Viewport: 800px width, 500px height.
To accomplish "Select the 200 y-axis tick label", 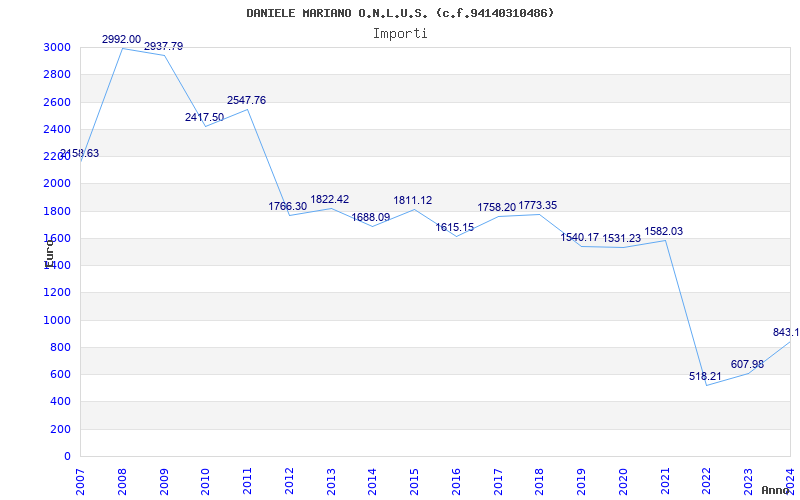I will tap(63, 430).
